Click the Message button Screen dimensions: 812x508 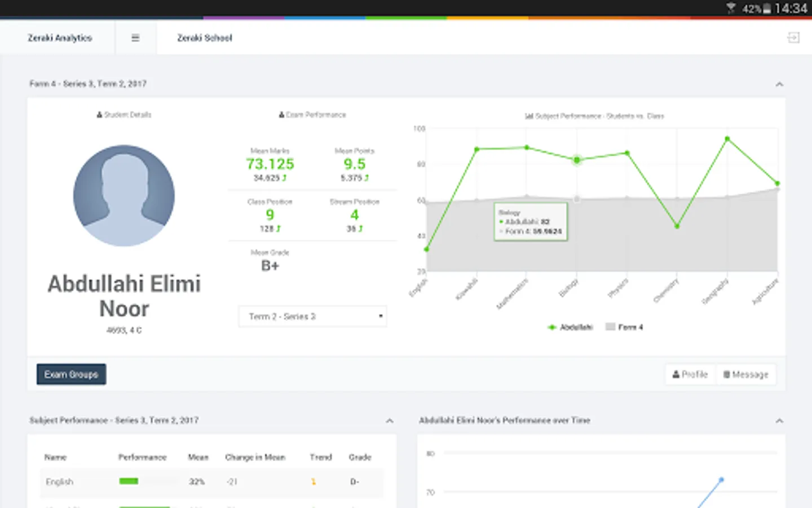point(746,374)
